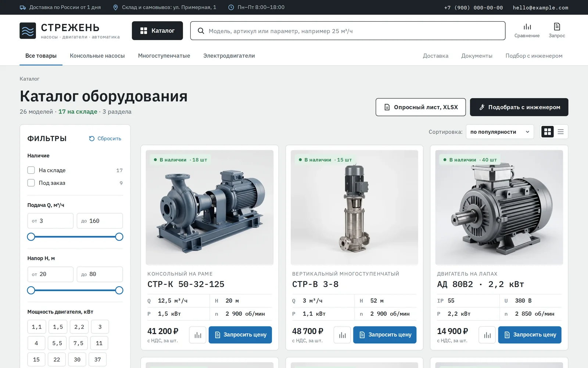Focus the model search input field

[348, 31]
